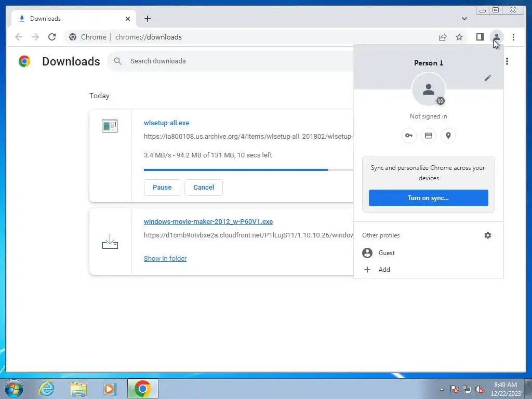
Task: Open the Chrome three-dot main menu
Action: click(x=513, y=37)
